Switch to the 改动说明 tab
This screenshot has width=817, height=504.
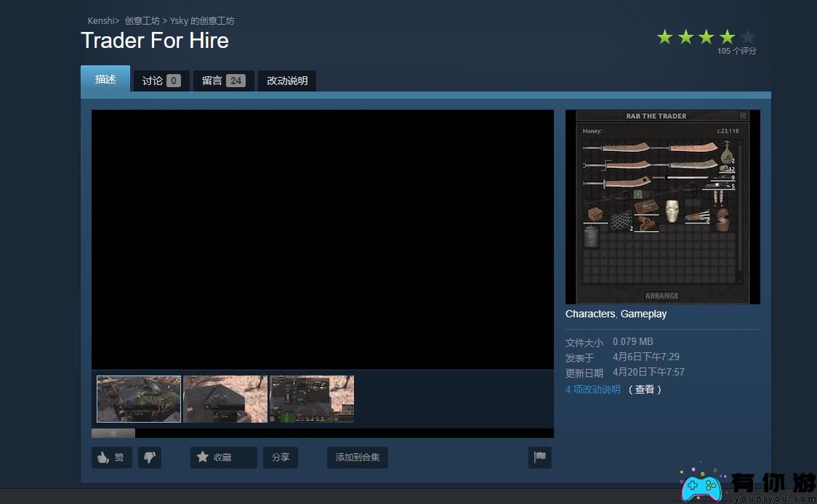coord(287,81)
